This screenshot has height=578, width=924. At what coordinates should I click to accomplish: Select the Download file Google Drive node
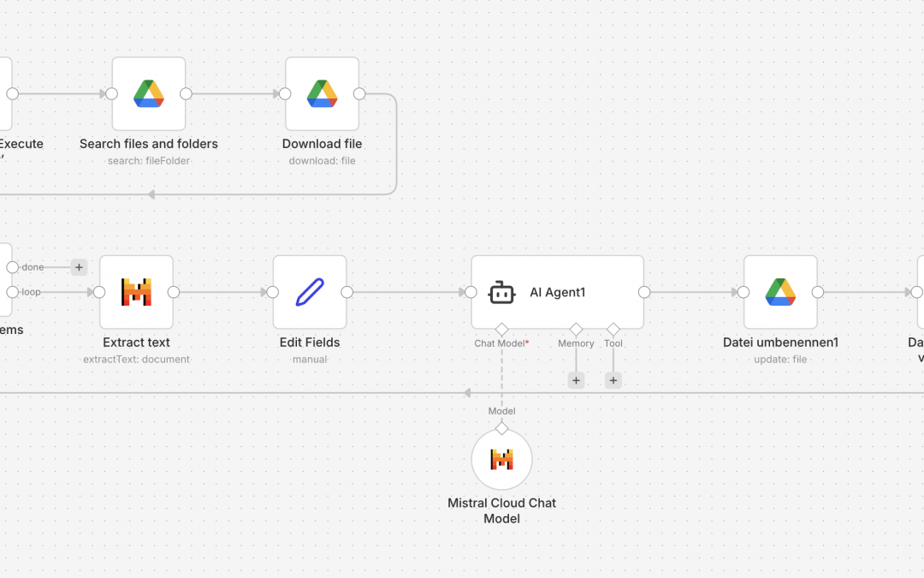[323, 94]
